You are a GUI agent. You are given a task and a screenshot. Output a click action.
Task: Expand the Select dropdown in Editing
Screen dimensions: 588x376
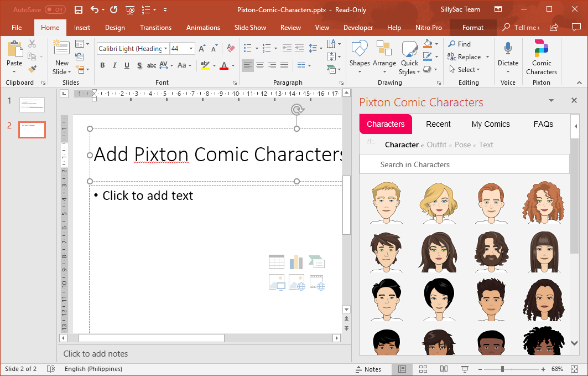coord(469,70)
